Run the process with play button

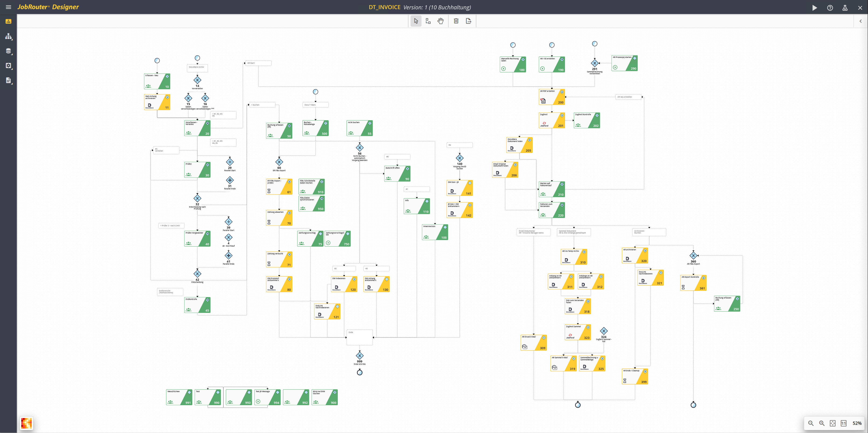click(x=814, y=7)
